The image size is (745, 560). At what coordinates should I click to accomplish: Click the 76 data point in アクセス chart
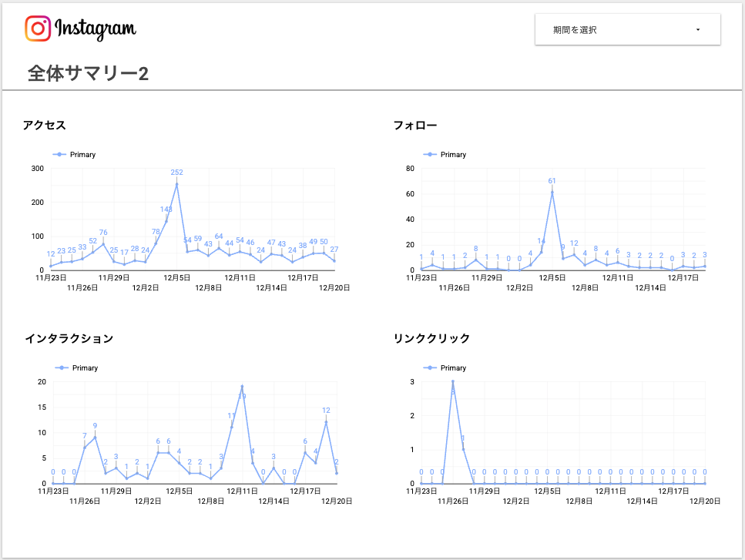pos(103,244)
